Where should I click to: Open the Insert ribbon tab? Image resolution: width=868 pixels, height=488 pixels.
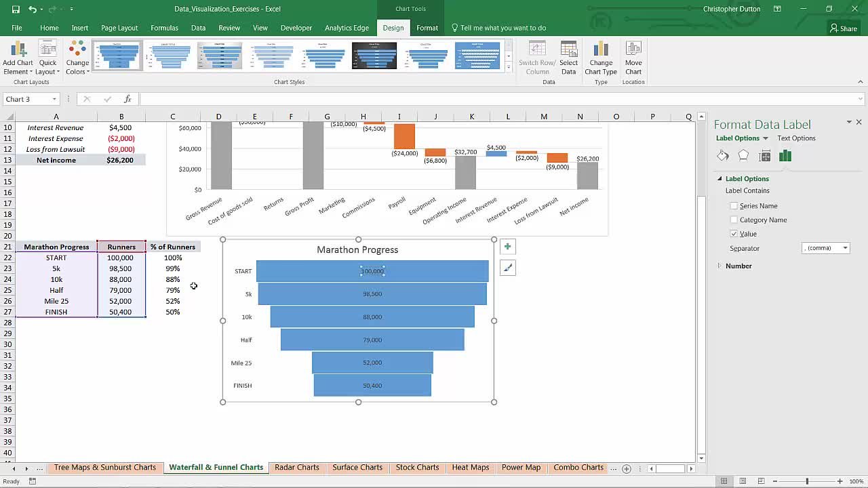point(79,28)
